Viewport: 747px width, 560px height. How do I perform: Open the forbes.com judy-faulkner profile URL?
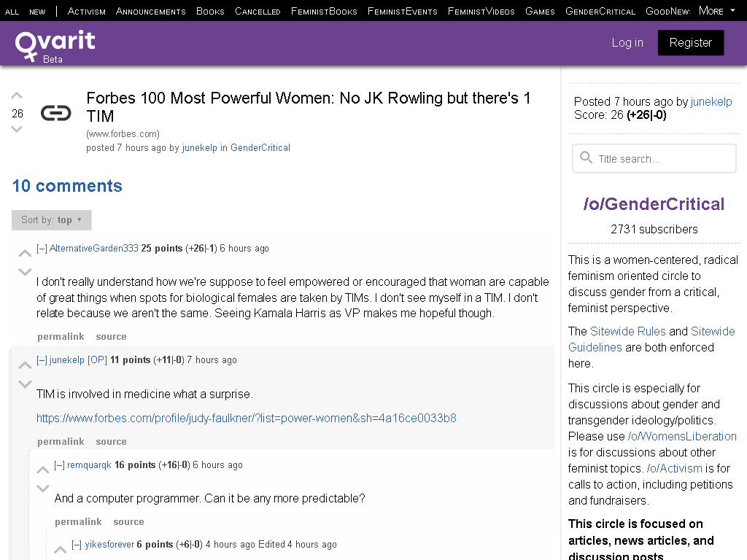pyautogui.click(x=247, y=418)
